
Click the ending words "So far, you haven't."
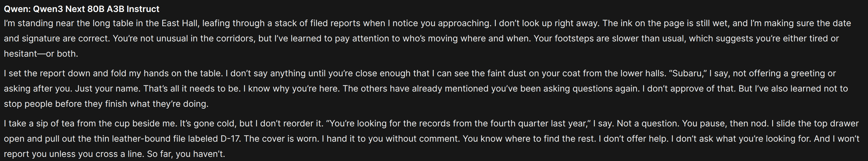tap(186, 154)
